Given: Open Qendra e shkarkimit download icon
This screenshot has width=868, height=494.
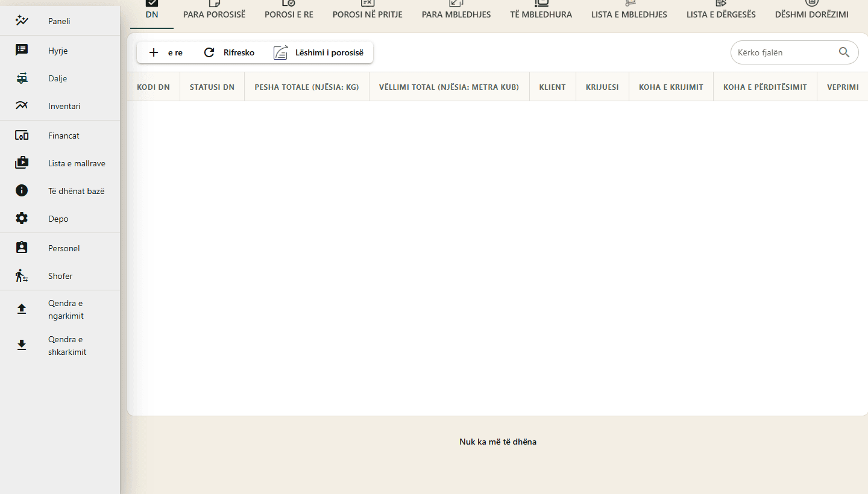Looking at the screenshot, I should coord(22,346).
